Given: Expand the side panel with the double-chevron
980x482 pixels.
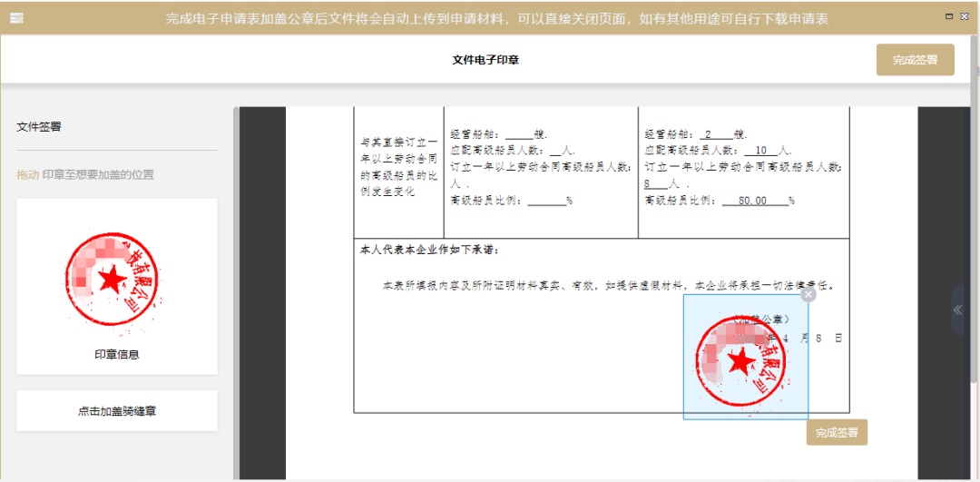Looking at the screenshot, I should (x=957, y=310).
